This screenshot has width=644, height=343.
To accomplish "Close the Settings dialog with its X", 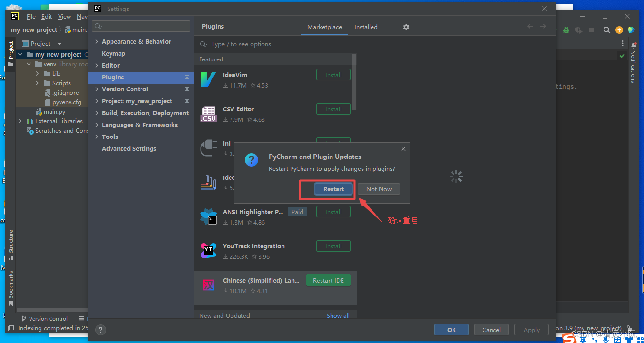I will tap(544, 9).
